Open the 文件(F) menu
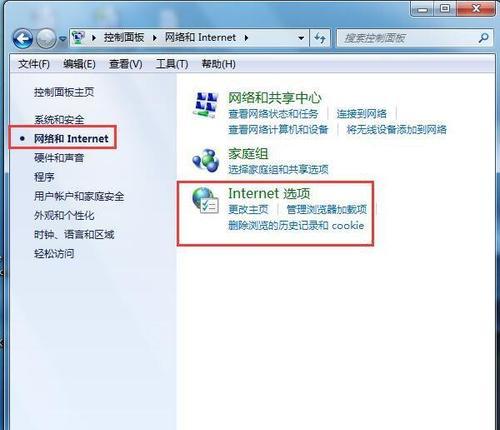The image size is (500, 430). pos(34,64)
